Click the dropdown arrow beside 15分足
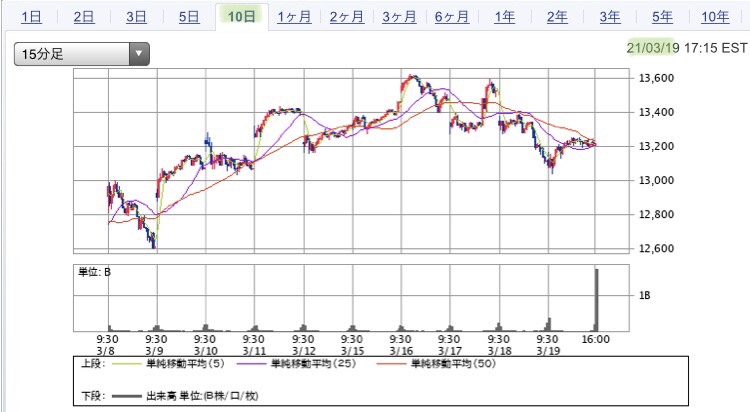Viewport: 750px width, 412px height. pyautogui.click(x=139, y=54)
